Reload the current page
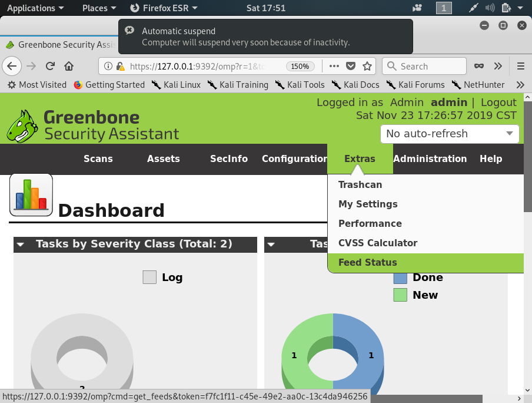The image size is (532, 403). click(x=50, y=66)
